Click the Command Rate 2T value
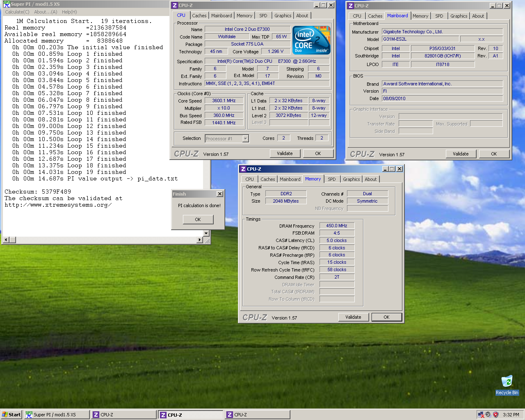This screenshot has width=525, height=420. click(x=337, y=277)
